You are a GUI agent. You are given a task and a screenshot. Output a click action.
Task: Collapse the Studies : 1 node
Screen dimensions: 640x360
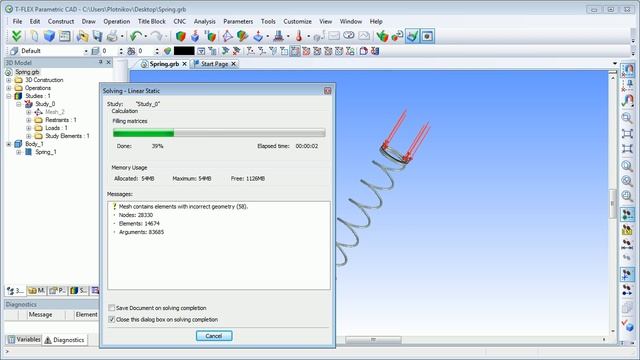pos(9,96)
